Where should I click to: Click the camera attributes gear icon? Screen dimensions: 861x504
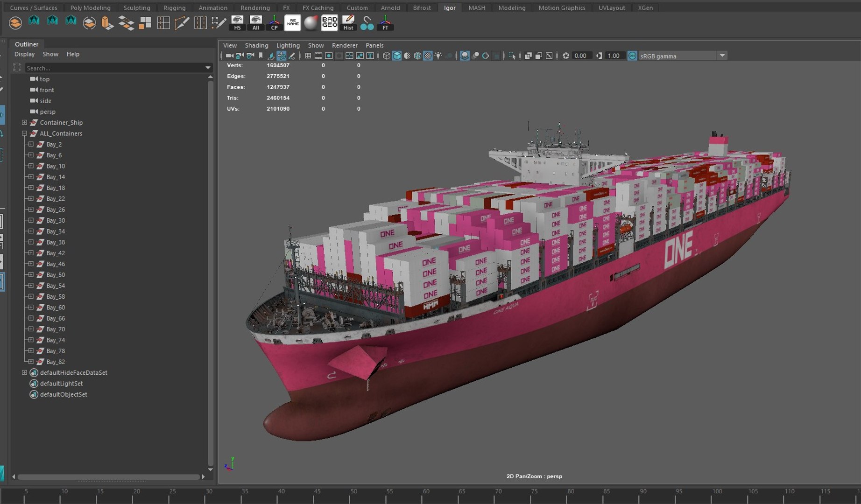[250, 56]
